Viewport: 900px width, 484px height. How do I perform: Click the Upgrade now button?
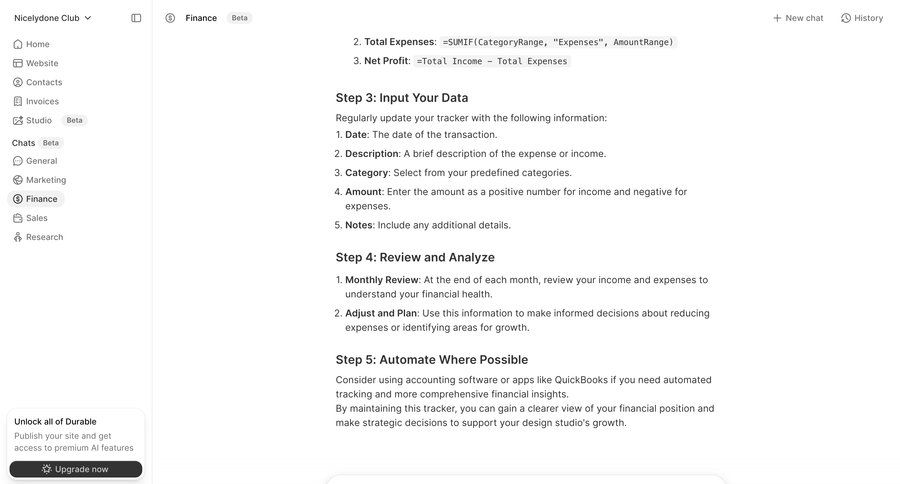(x=76, y=469)
